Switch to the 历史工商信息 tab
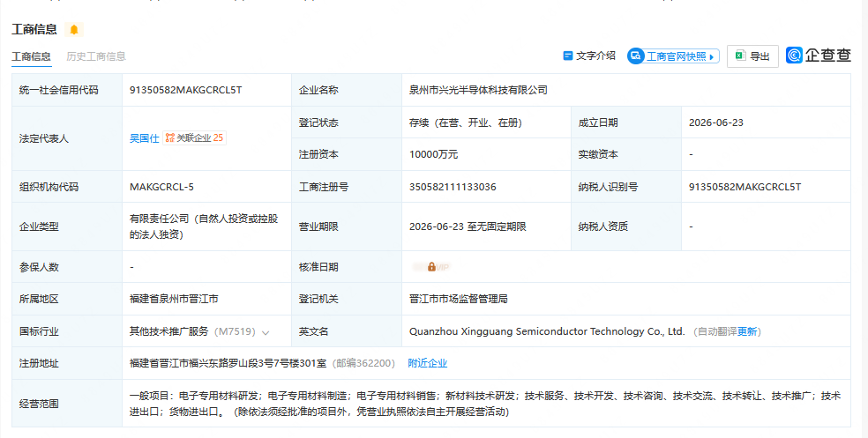 point(96,56)
